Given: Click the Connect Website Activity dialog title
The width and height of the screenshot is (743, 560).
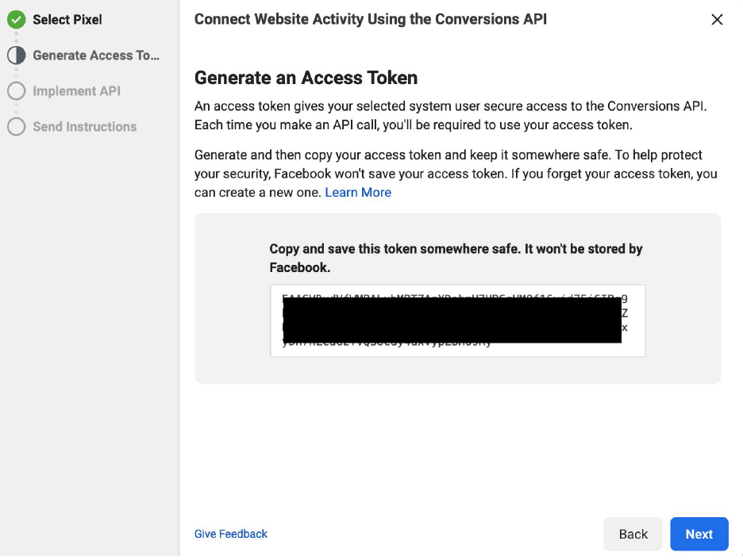Looking at the screenshot, I should pos(371,19).
